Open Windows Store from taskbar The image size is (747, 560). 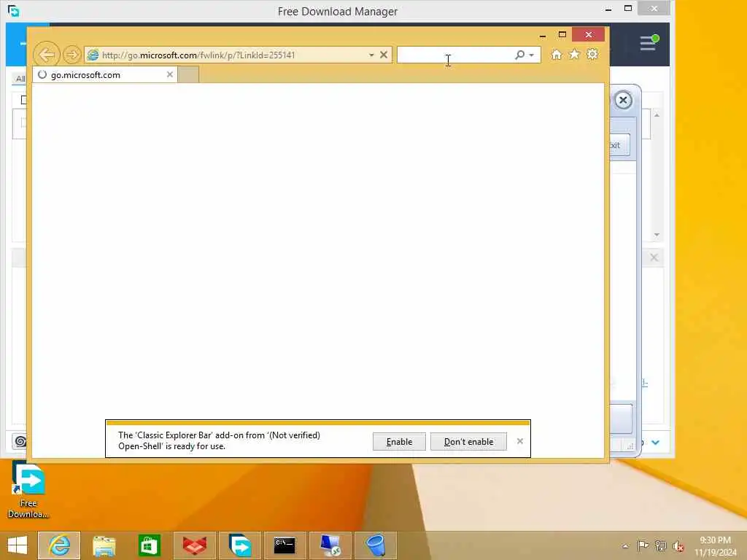coord(149,545)
